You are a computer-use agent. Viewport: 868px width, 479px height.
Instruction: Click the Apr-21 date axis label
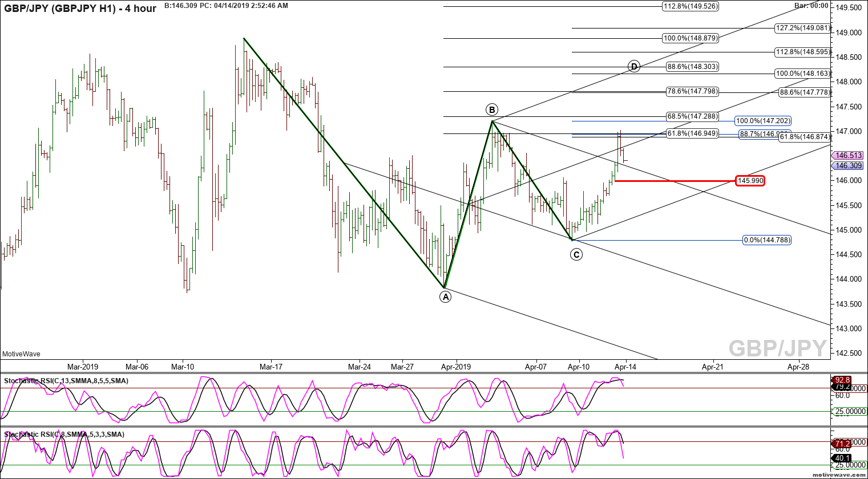tap(712, 367)
